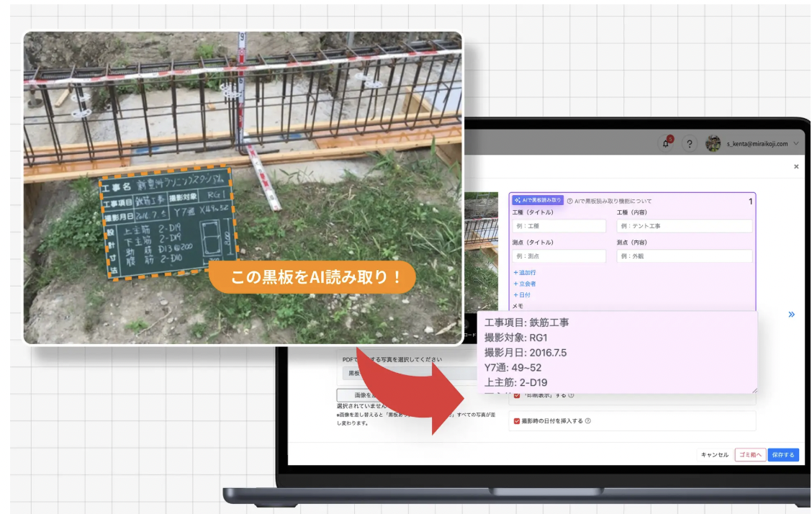This screenshot has height=514, width=812.
Task: Click the question mark help icon
Action: pos(690,144)
